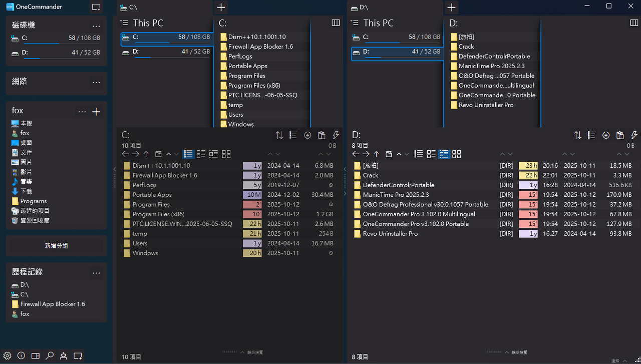Toggle the dual panel layout icon in bottom bar
This screenshot has height=364, width=641.
tap(35, 356)
